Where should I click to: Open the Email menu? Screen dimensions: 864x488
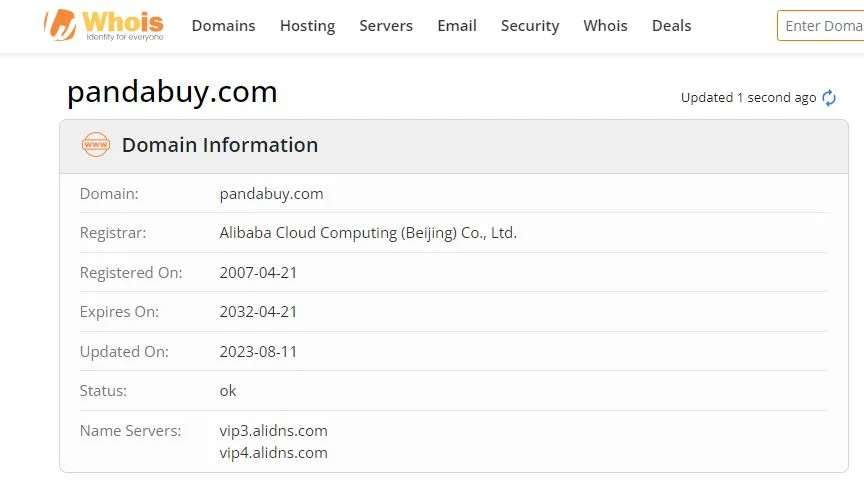tap(457, 26)
